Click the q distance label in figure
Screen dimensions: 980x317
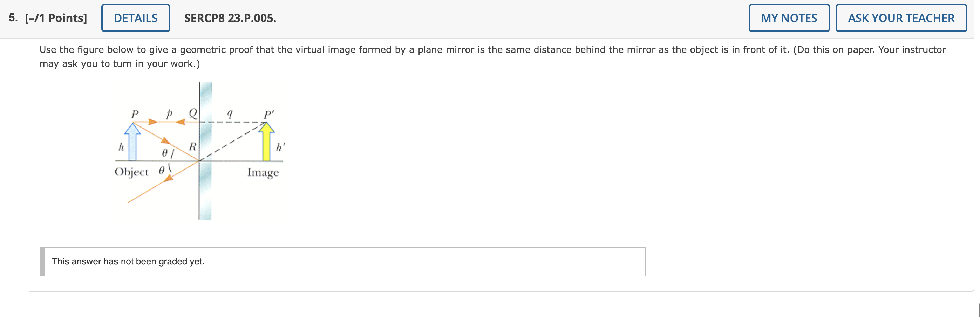pyautogui.click(x=229, y=113)
